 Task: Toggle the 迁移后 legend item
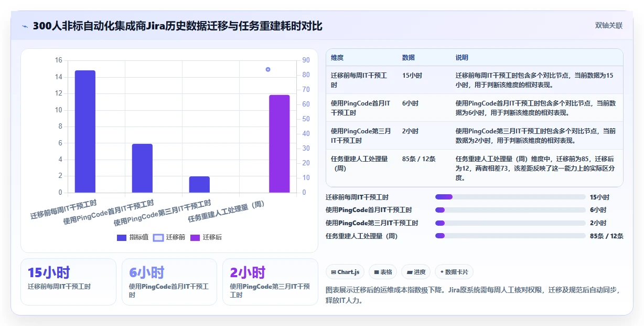206,237
